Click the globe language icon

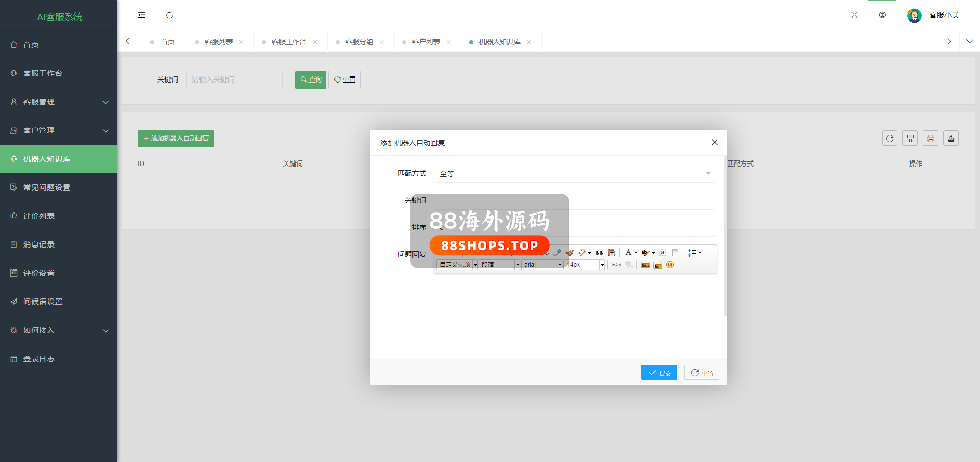click(882, 15)
